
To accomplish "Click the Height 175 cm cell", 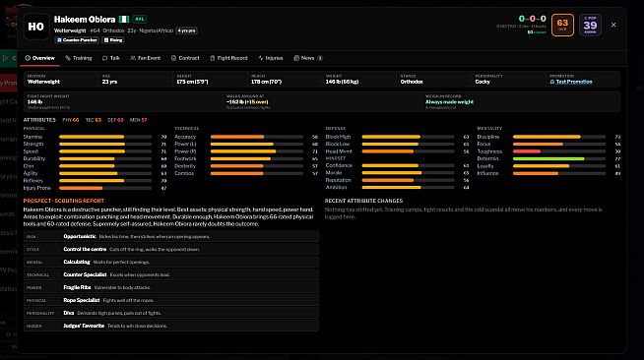I will click(210, 79).
